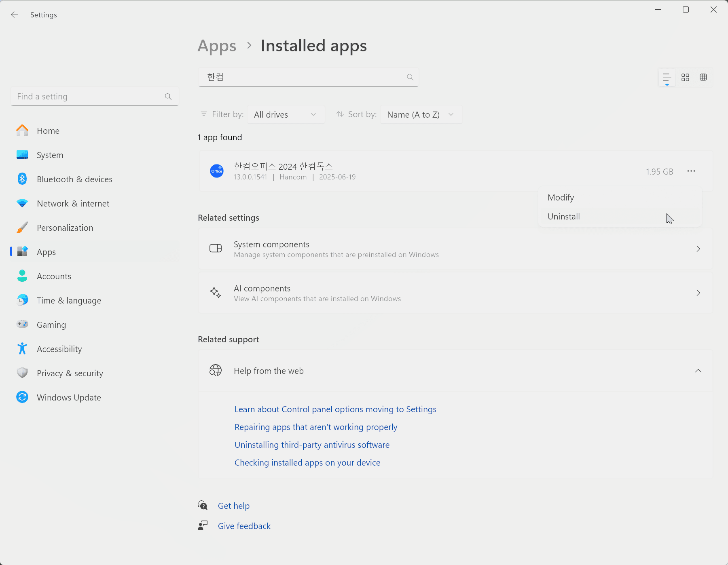The width and height of the screenshot is (728, 565).
Task: Click the System components description text
Action: pos(336,255)
